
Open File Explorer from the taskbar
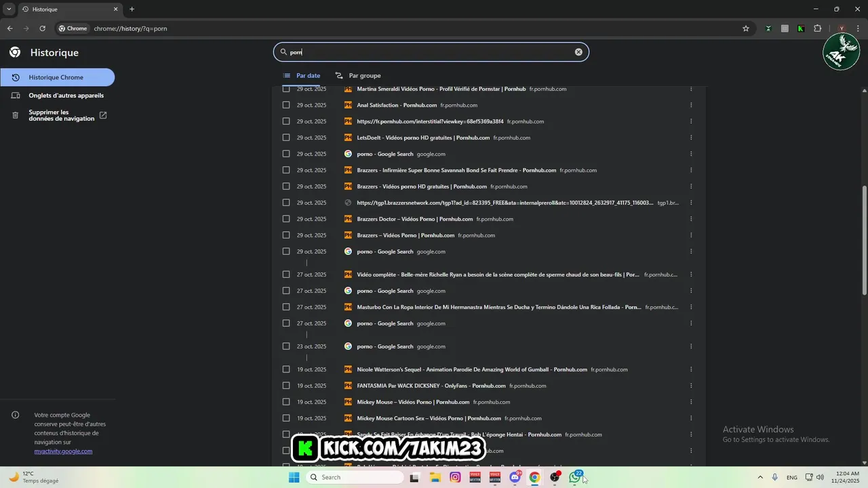[435, 477]
